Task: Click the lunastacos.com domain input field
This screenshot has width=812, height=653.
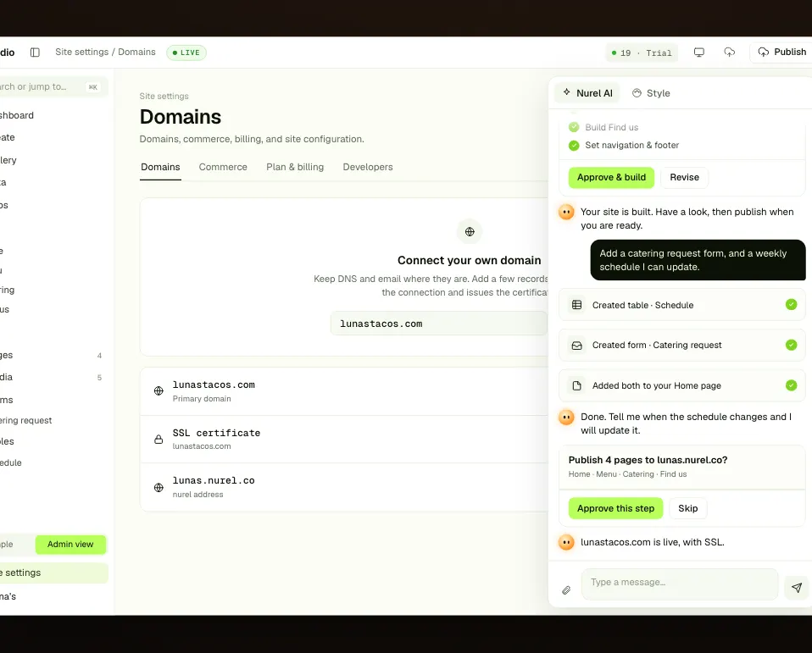Action: point(439,324)
